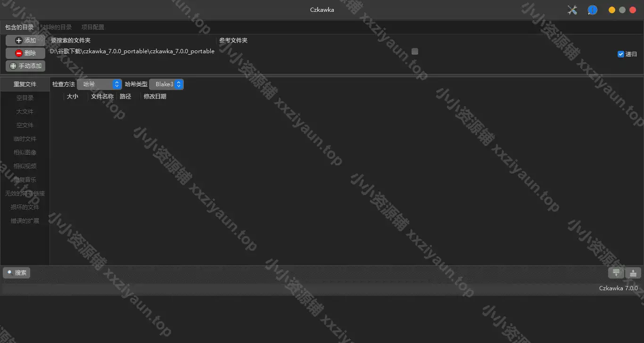
Task: Select the czkawka_7.0.0_portable directory row
Action: coord(132,51)
